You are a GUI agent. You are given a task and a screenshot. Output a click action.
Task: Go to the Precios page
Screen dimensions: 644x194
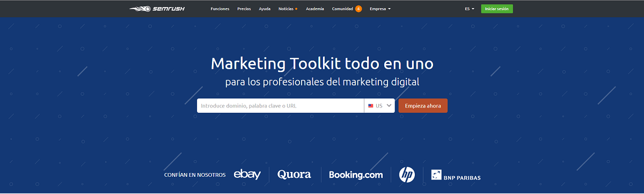244,9
